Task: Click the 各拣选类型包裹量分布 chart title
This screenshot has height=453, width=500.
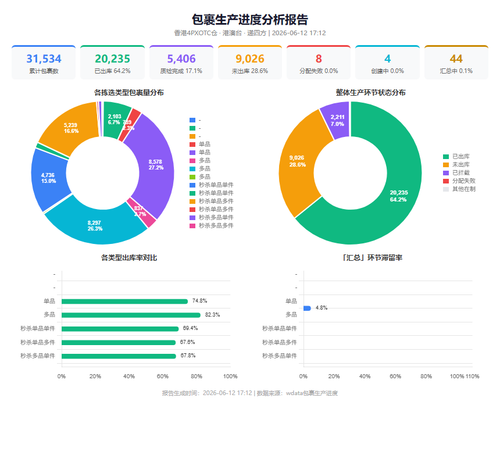Action: click(129, 92)
